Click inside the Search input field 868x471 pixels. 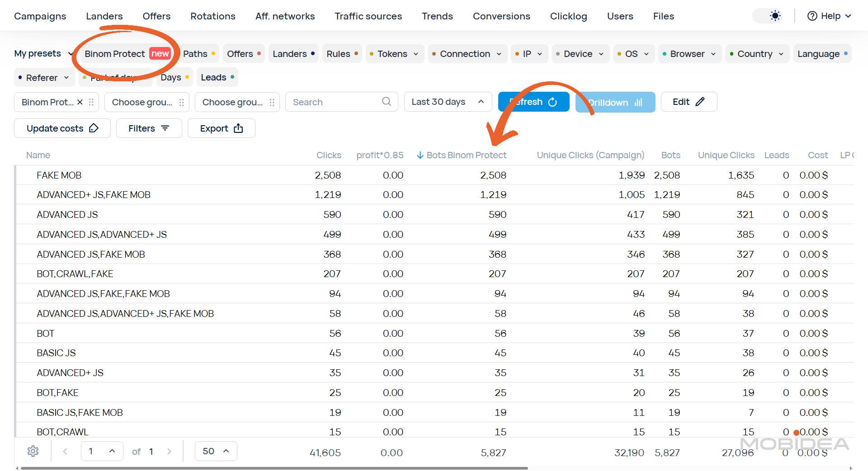coord(335,102)
